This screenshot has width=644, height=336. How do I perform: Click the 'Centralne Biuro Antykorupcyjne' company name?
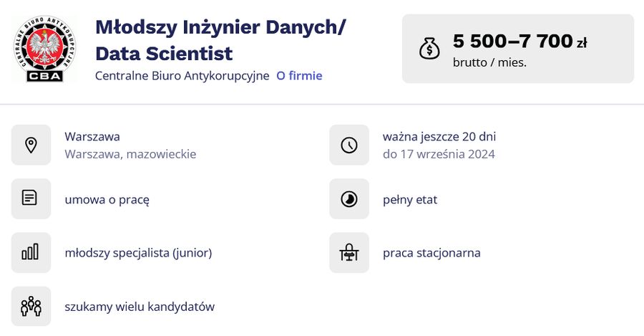coord(182,76)
